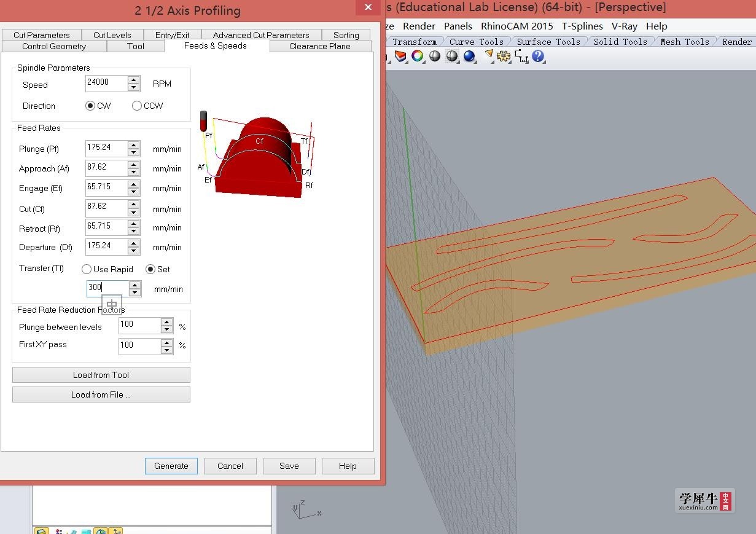Decrease spindle Speed with down arrow
This screenshot has width=756, height=534.
(134, 87)
